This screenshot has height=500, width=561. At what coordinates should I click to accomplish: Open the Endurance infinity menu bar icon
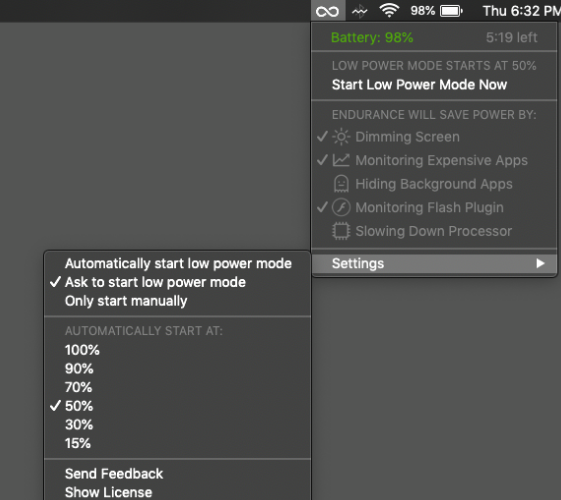coord(327,11)
